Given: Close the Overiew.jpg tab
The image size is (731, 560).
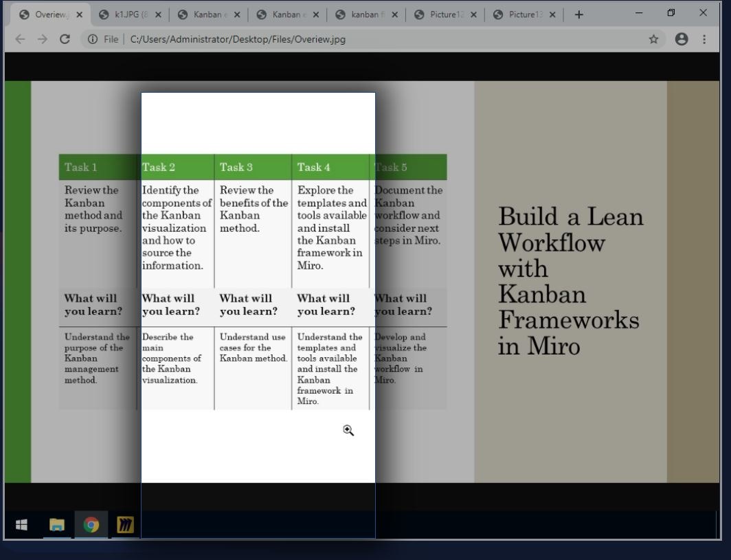Looking at the screenshot, I should click(x=79, y=14).
